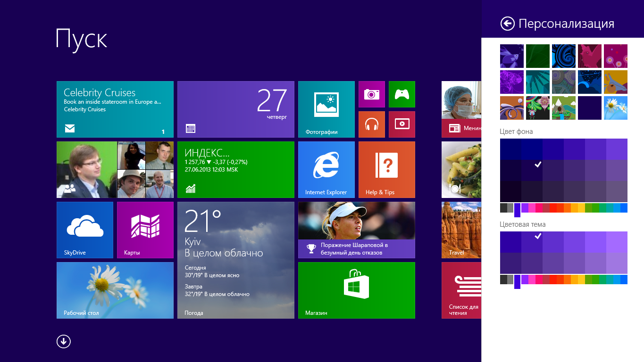Open the Mail tile showing Celebrity Cruises

tap(115, 109)
